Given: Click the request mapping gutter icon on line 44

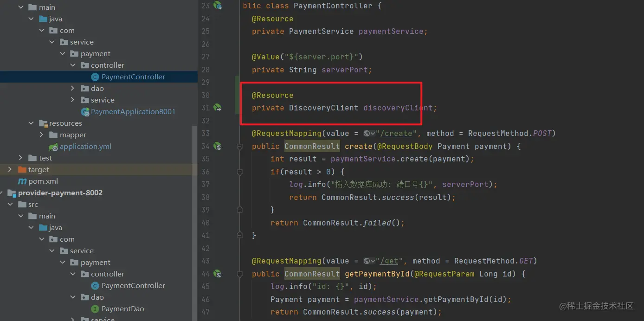Looking at the screenshot, I should pos(218,274).
